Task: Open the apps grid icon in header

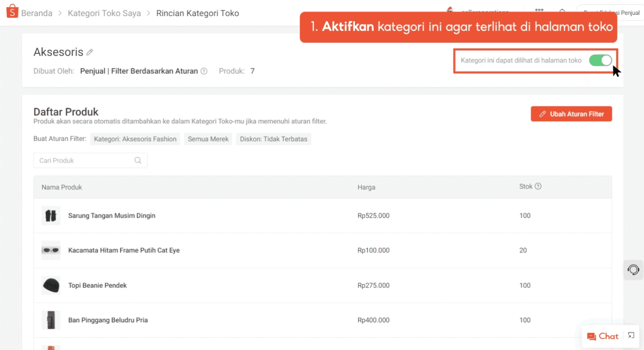Action: pyautogui.click(x=539, y=10)
